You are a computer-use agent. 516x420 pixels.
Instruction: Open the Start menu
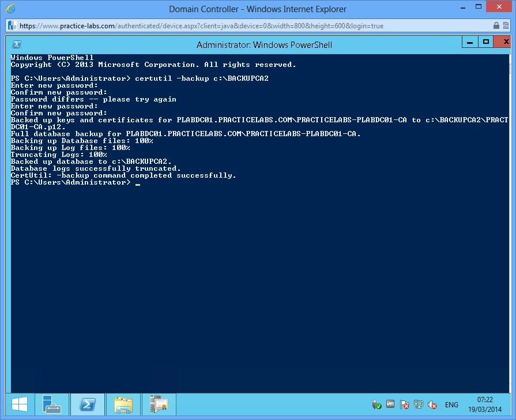[20, 404]
